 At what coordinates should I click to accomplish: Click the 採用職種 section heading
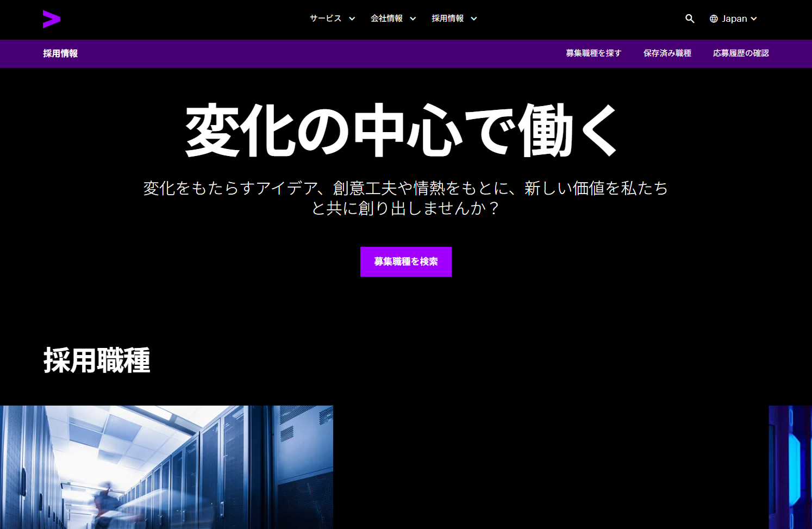[x=97, y=360]
